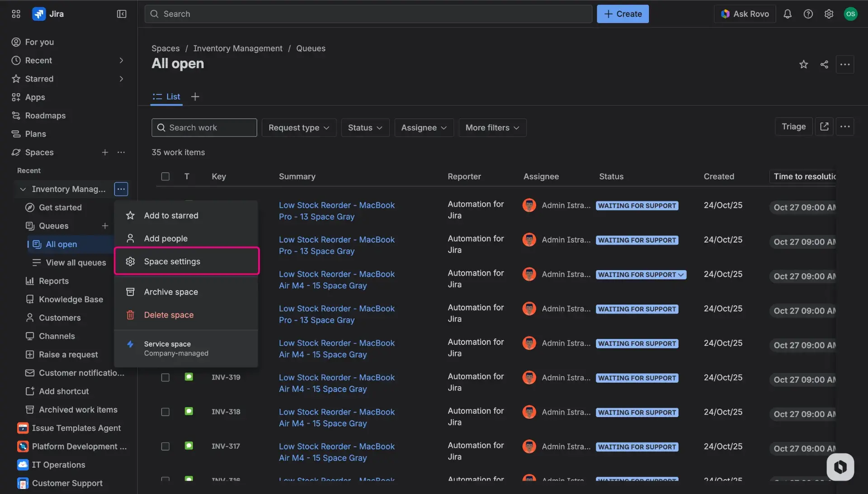Open the Status filter dropdown
Image resolution: width=868 pixels, height=494 pixels.
pos(365,128)
